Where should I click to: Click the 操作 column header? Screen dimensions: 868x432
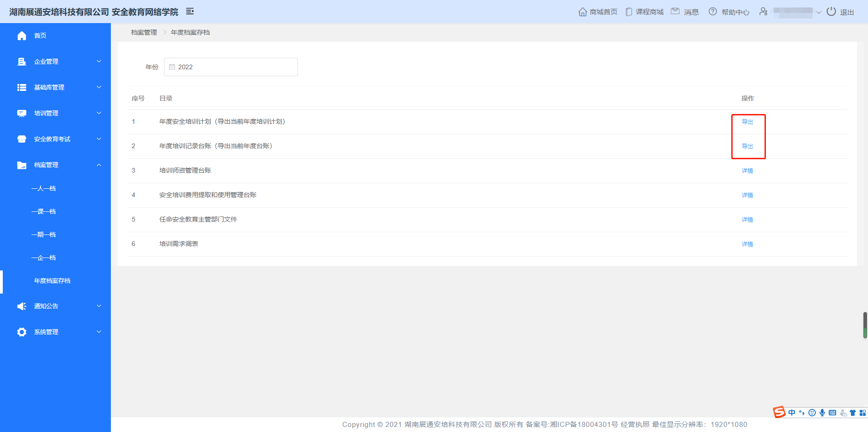click(748, 98)
